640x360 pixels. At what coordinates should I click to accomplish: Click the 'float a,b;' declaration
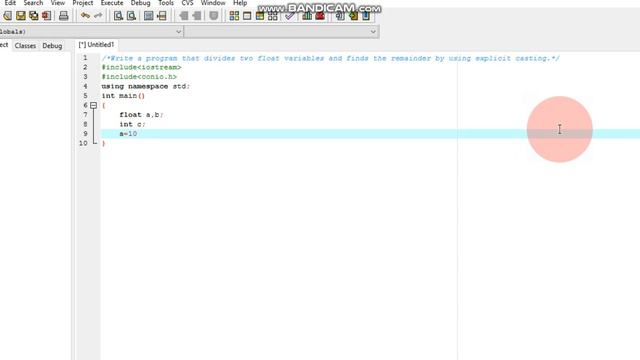pos(141,115)
